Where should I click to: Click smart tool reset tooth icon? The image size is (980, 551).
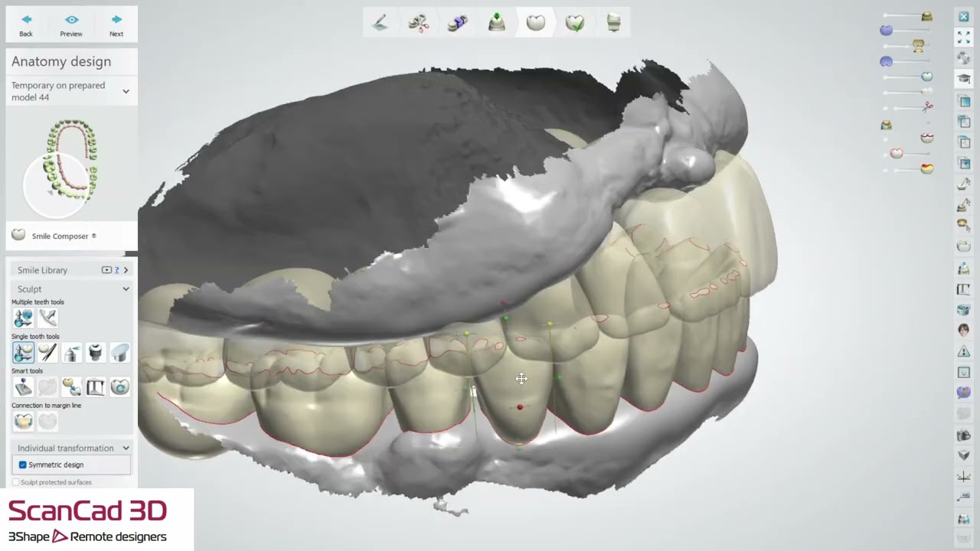click(x=119, y=386)
